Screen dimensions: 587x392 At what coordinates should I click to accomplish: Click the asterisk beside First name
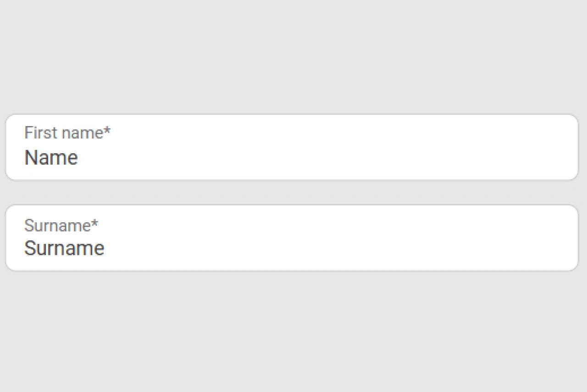coord(107,131)
